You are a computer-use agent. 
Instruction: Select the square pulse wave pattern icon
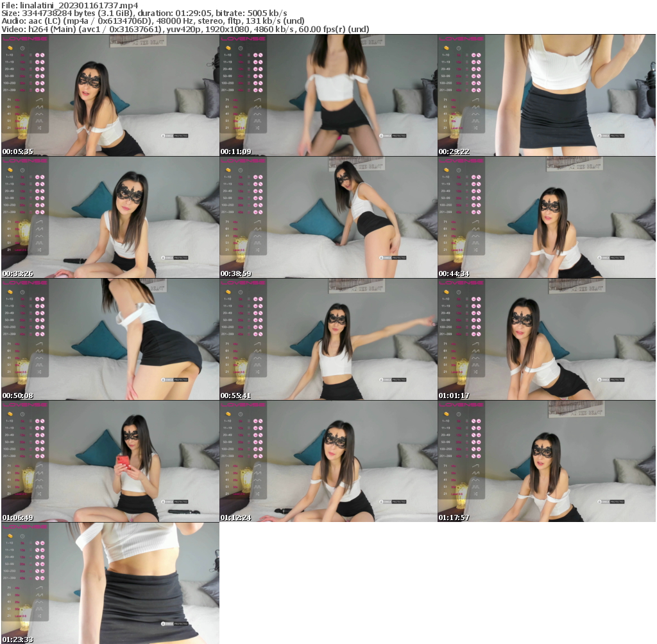pyautogui.click(x=39, y=121)
